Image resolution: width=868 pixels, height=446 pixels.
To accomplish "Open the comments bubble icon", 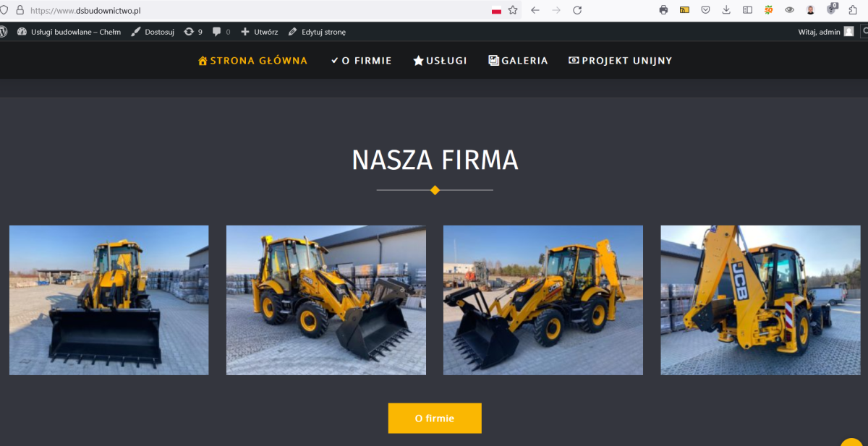I will [221, 32].
